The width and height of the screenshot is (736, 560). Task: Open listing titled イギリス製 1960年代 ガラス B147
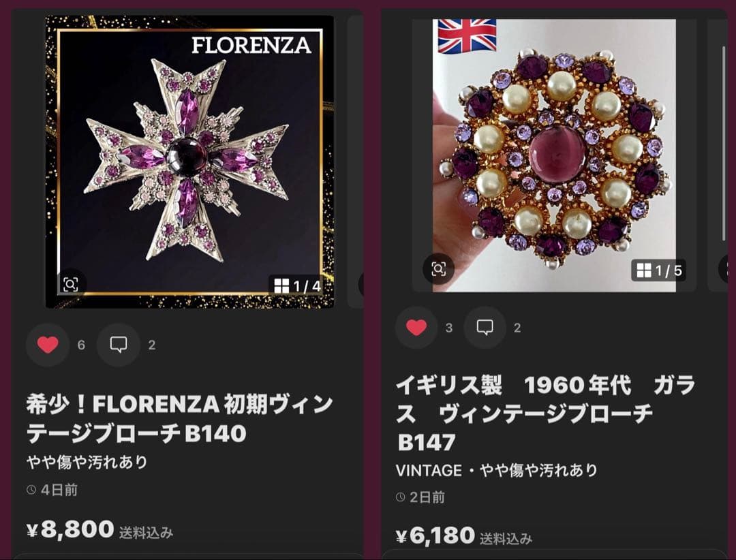click(545, 414)
